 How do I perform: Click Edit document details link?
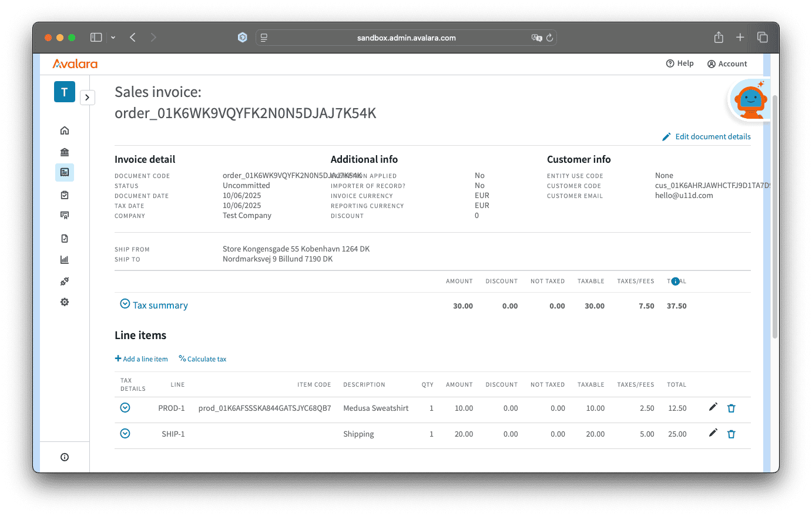point(706,136)
